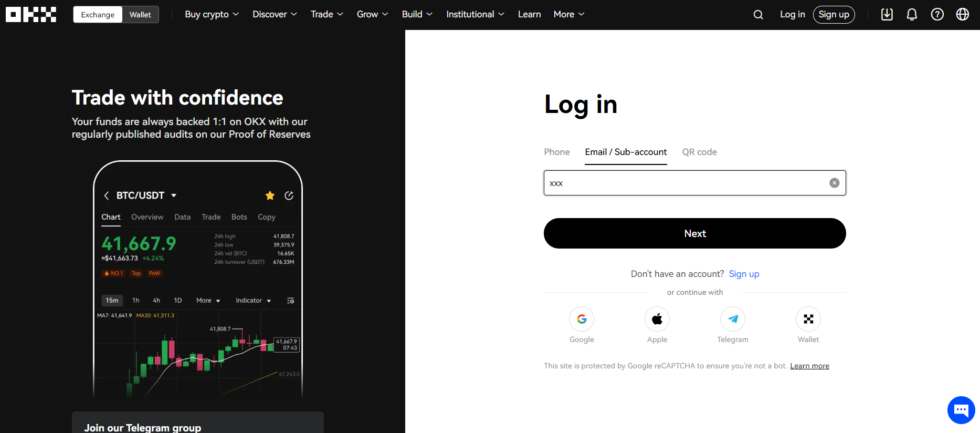
Task: Select the Phone login tab
Action: point(557,152)
